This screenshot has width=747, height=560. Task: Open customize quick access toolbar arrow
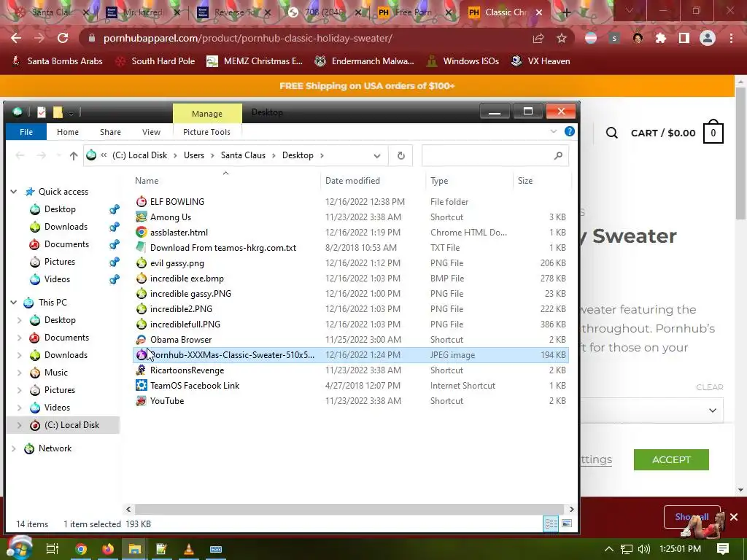tap(71, 113)
